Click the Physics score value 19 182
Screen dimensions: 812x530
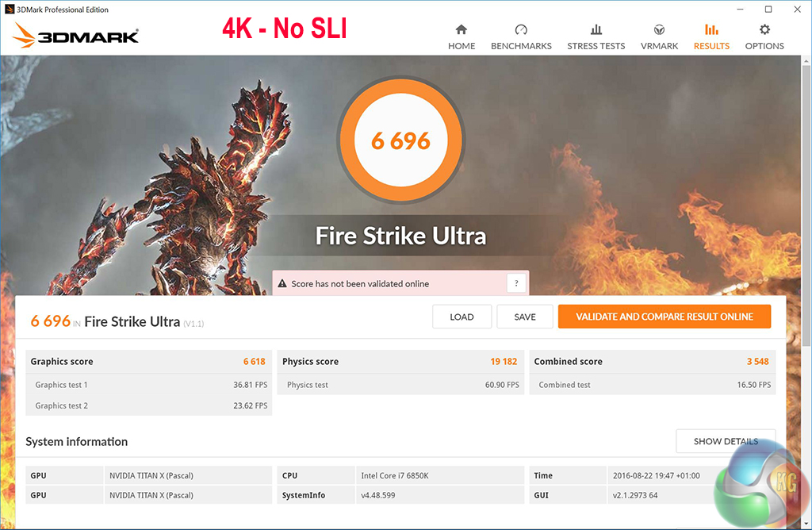click(x=504, y=362)
